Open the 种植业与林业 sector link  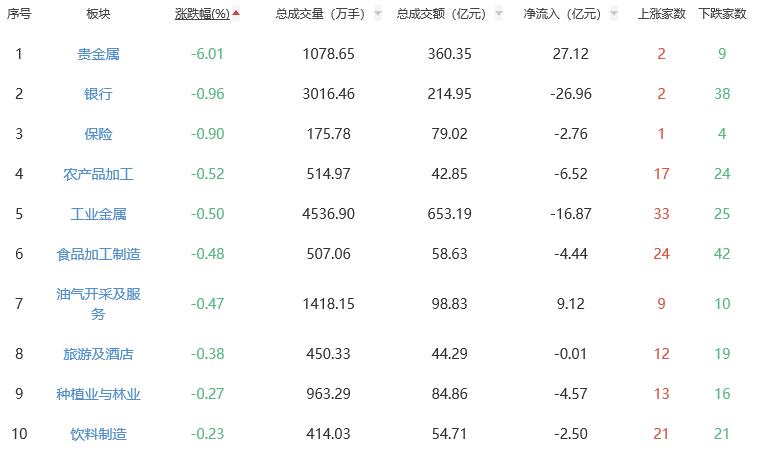(x=98, y=394)
